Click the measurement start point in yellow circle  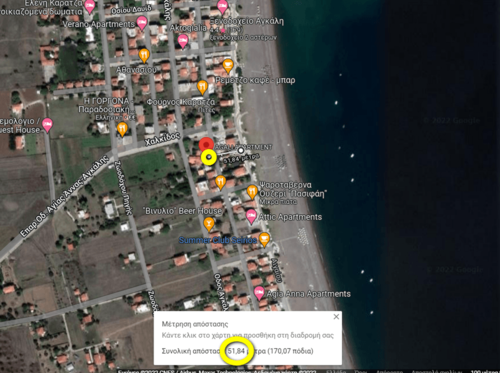[x=209, y=157]
